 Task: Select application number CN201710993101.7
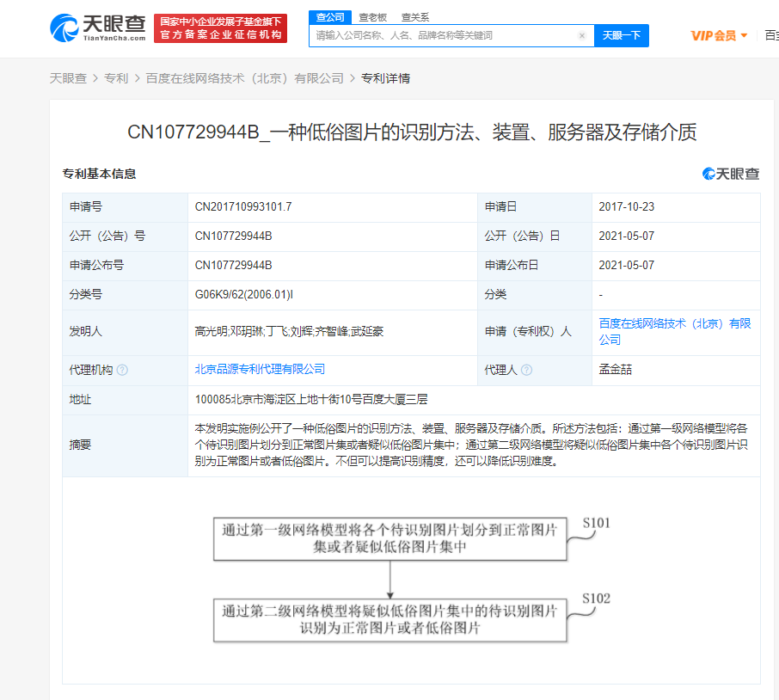pyautogui.click(x=243, y=206)
